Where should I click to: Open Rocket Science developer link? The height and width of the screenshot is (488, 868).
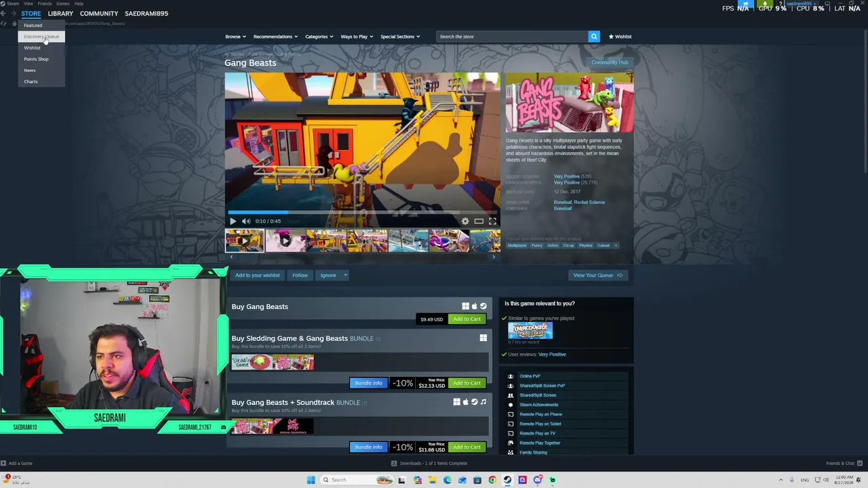click(590, 202)
